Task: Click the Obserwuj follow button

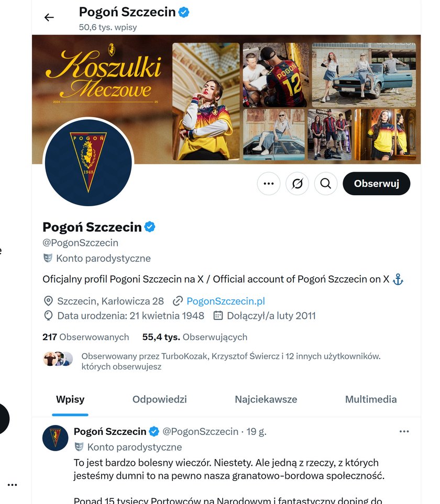Action: [376, 184]
